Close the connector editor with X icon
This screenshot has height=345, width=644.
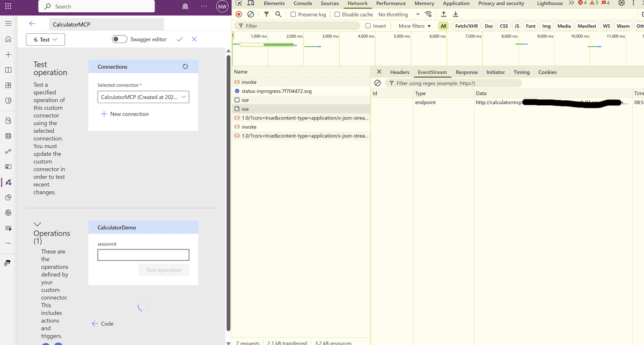194,39
